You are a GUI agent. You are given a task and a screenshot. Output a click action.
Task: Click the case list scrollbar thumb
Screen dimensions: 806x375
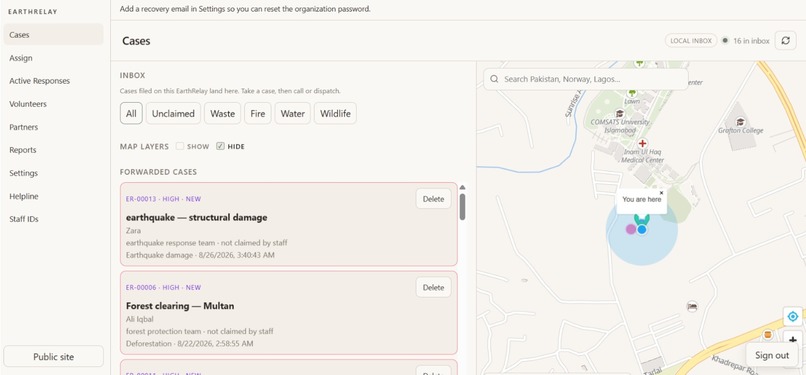(462, 207)
